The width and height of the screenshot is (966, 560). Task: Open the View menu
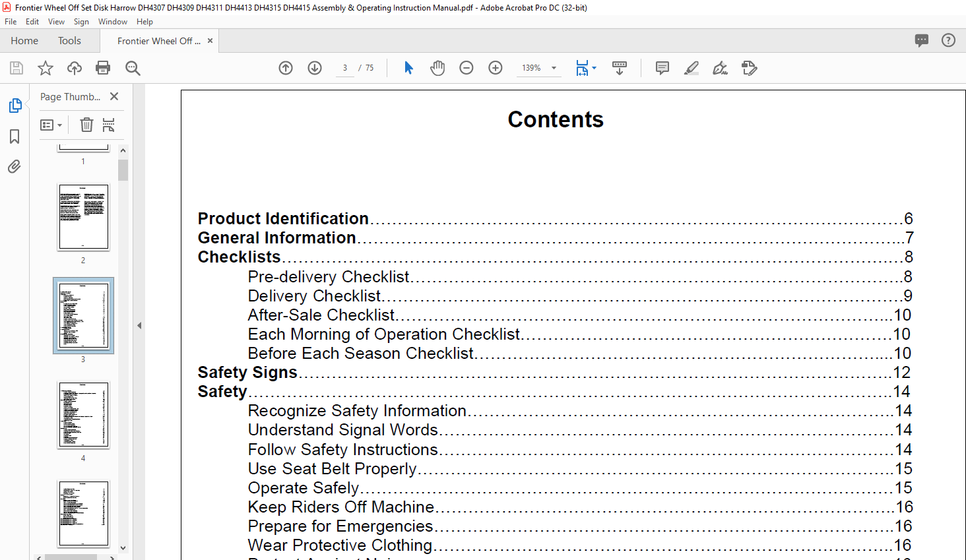[x=56, y=22]
